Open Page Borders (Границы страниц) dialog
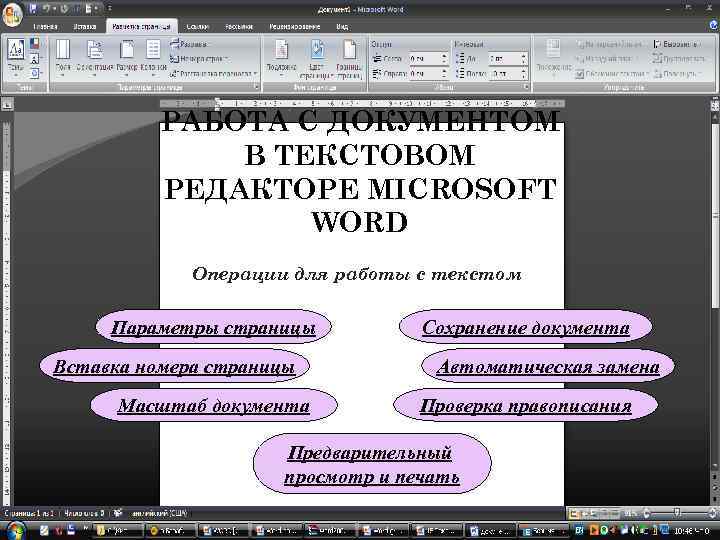720x540 pixels. pyautogui.click(x=349, y=57)
